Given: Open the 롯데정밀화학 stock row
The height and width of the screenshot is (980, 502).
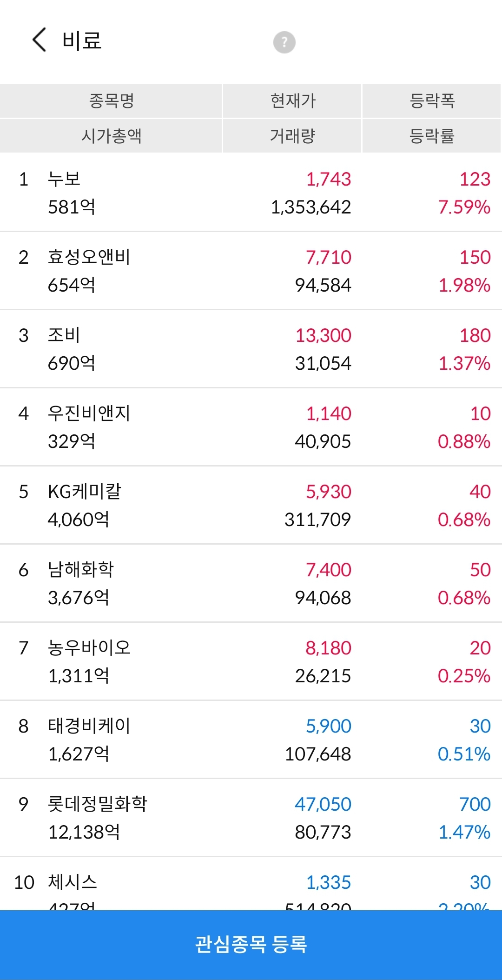Looking at the screenshot, I should (x=251, y=818).
